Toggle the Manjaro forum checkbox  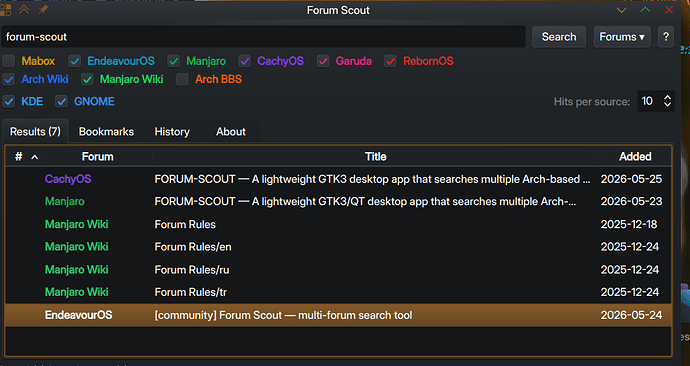tap(174, 61)
